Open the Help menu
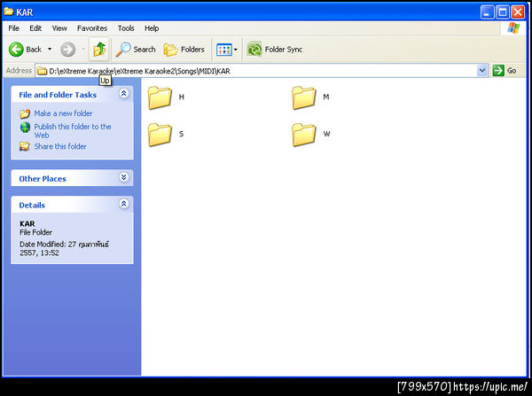This screenshot has height=396, width=532. (152, 28)
